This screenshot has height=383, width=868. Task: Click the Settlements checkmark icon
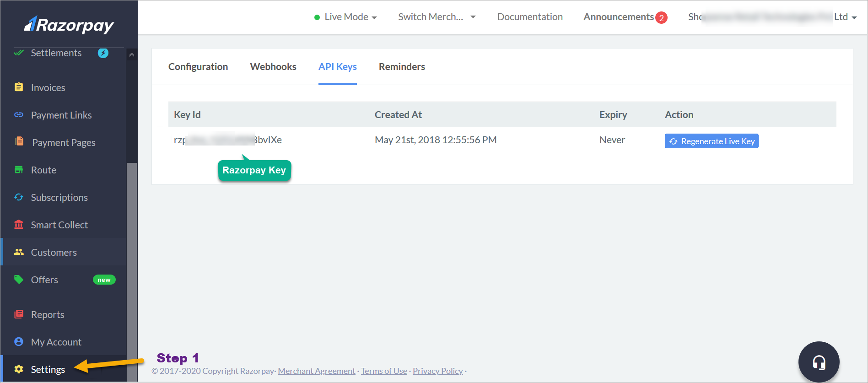tap(19, 53)
